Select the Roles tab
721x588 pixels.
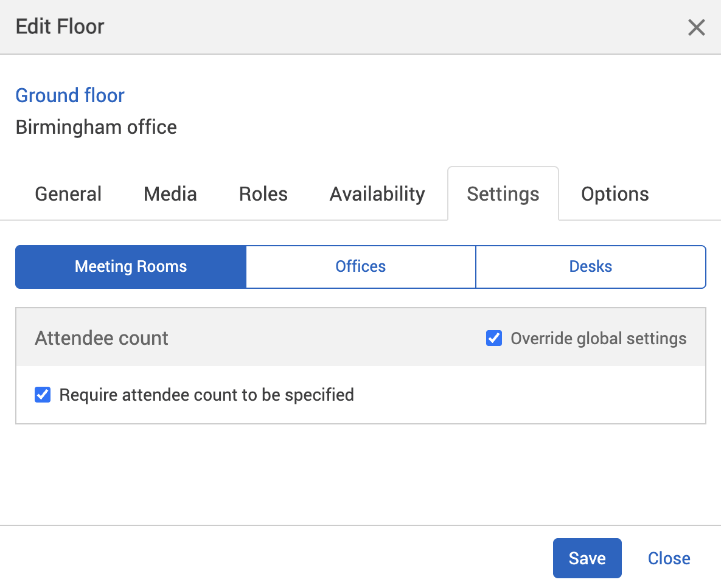pos(263,193)
